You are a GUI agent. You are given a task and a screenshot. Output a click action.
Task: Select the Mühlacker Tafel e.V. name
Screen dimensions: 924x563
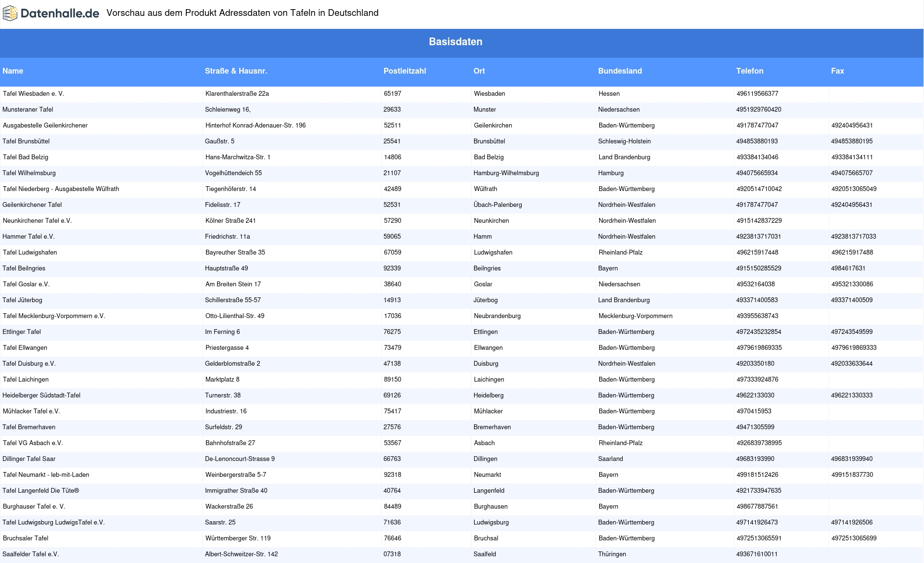[31, 411]
